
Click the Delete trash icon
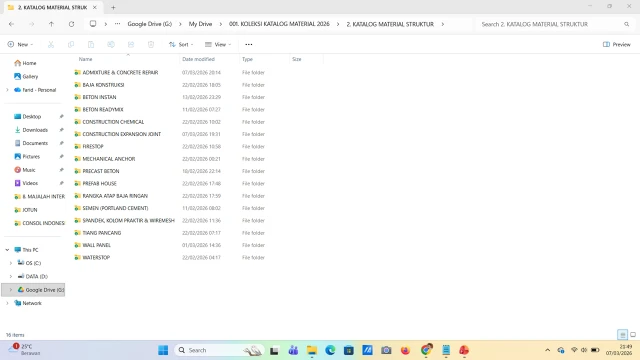click(x=151, y=44)
